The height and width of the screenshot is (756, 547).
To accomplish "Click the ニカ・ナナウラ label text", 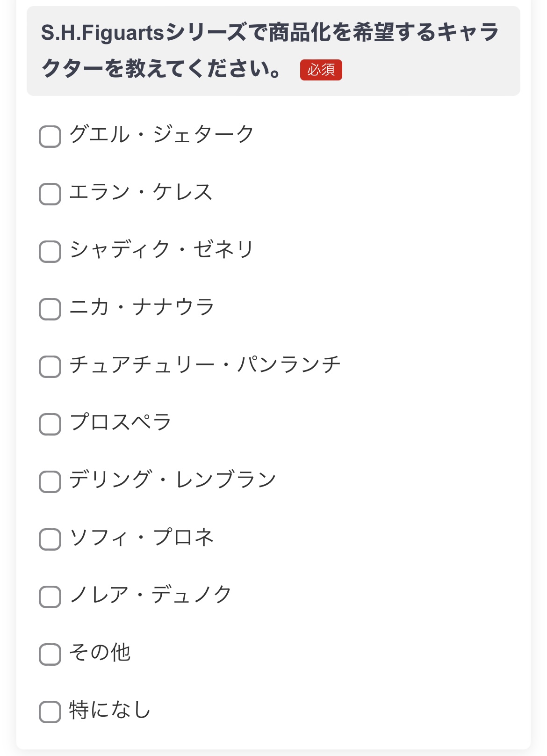I will (142, 307).
